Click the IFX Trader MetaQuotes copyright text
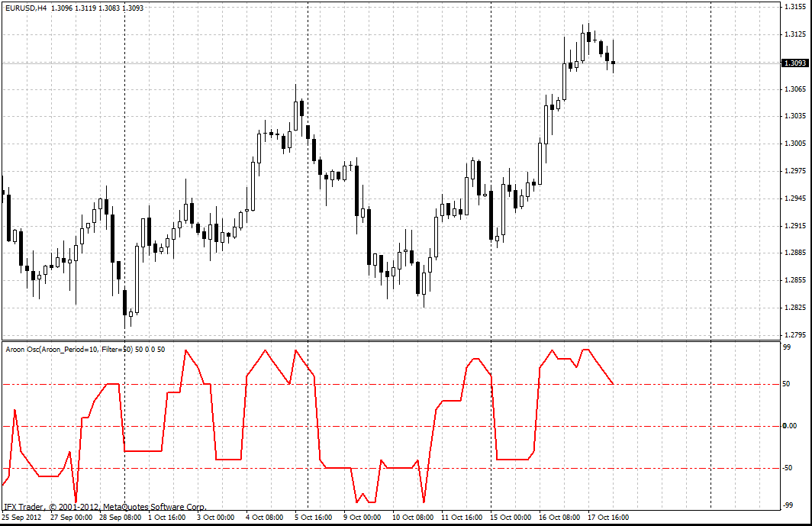The image size is (812, 526). (x=105, y=506)
